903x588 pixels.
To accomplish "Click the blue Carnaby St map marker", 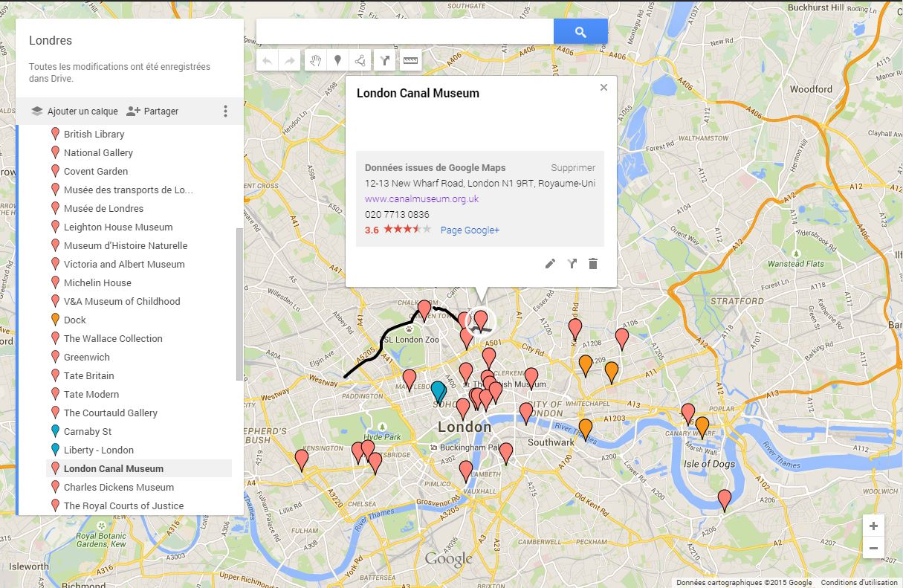I will coord(438,390).
